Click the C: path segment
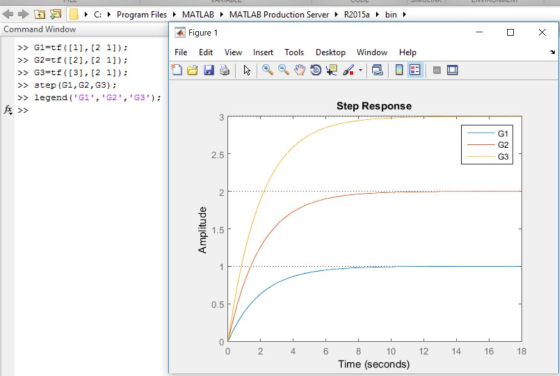The height and width of the screenshot is (376, 560). [x=98, y=15]
